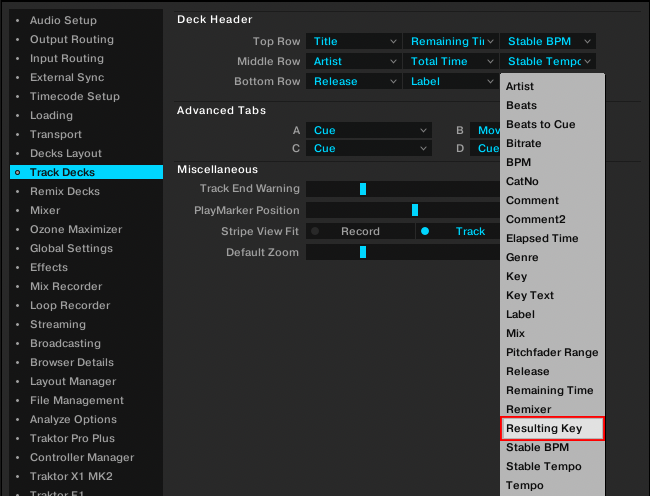The image size is (650, 496).
Task: Pick Key Text from the dropdown list
Action: click(x=530, y=295)
